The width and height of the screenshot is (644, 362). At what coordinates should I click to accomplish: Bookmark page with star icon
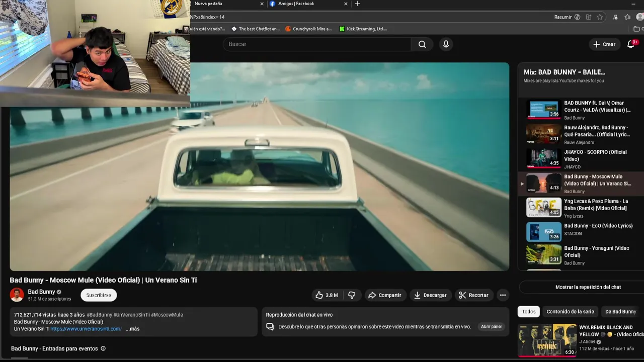tap(600, 17)
